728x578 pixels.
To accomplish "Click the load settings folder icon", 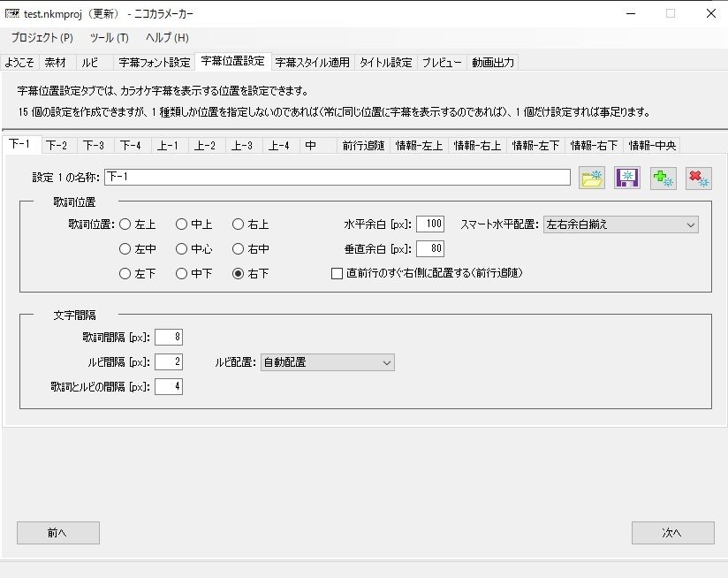I will 592,178.
